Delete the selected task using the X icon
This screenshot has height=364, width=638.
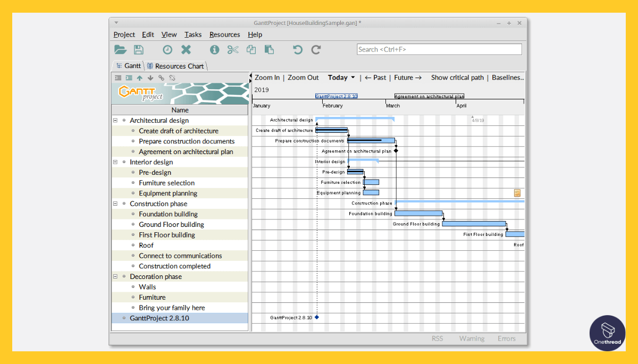point(186,49)
